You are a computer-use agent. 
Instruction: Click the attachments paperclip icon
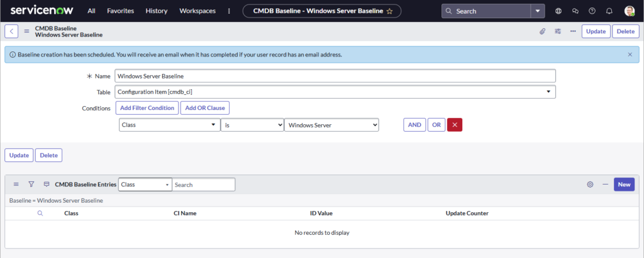[x=542, y=31]
